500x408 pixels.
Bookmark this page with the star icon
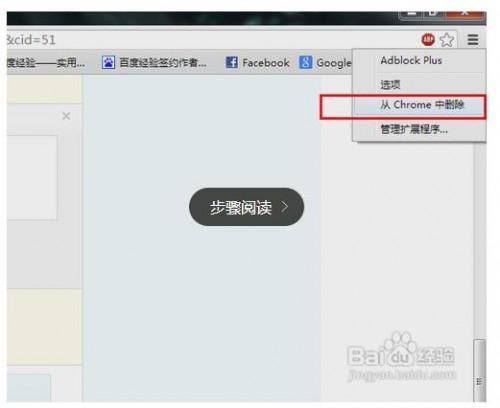click(447, 40)
